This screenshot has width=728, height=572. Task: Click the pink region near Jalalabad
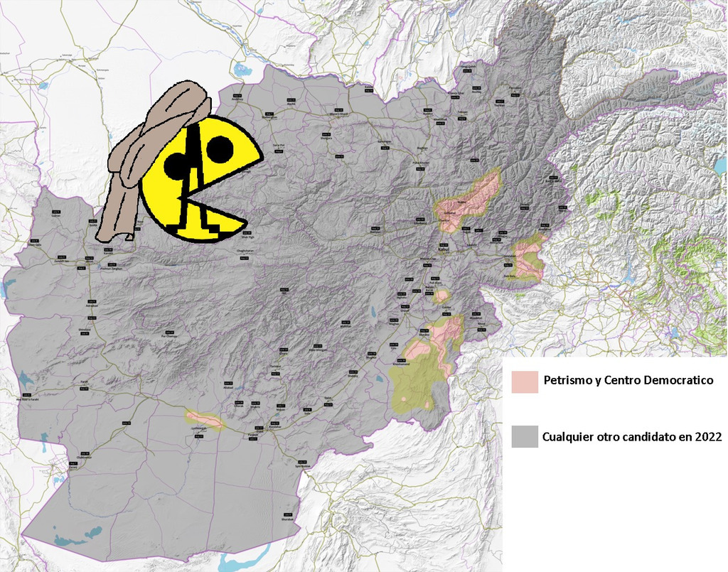(528, 260)
